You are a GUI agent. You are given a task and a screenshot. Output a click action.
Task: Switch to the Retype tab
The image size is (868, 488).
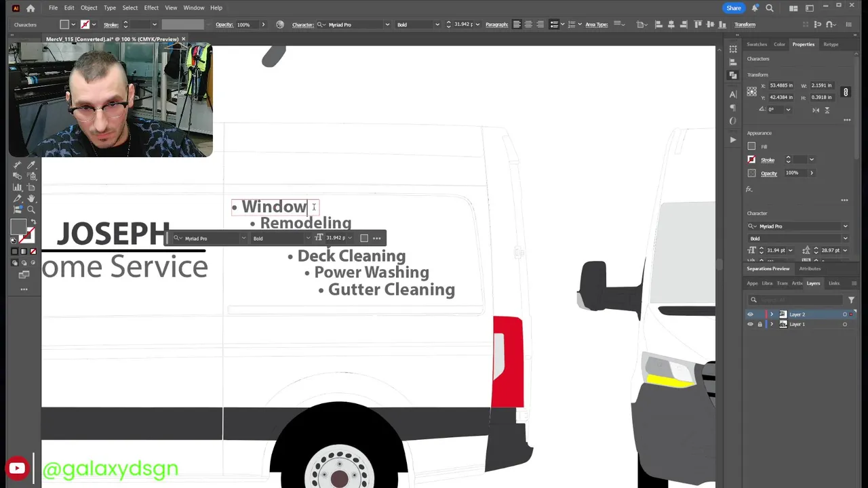[x=831, y=45]
